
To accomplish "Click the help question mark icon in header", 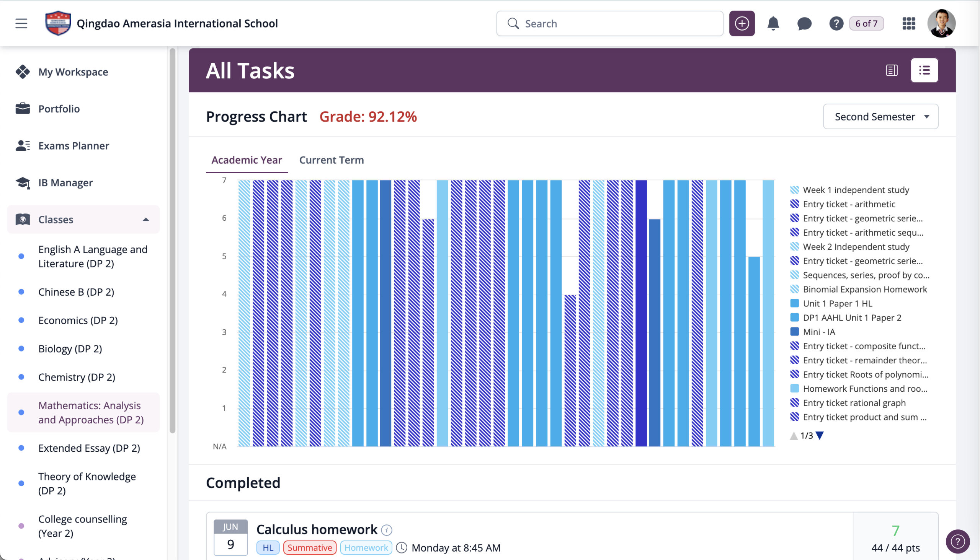I will tap(836, 23).
